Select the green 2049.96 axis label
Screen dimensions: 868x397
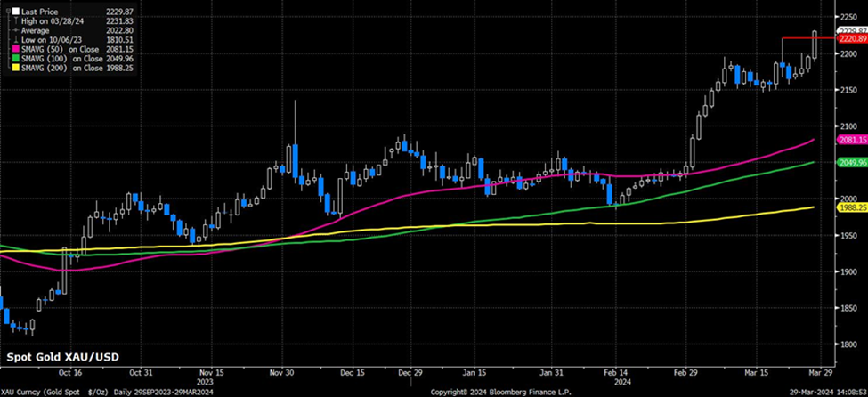[850, 163]
